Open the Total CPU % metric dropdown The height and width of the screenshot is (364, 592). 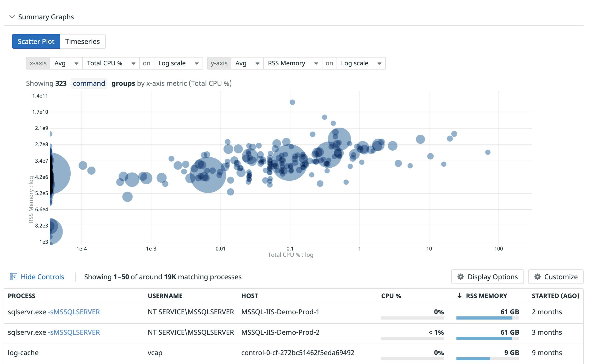coord(110,63)
